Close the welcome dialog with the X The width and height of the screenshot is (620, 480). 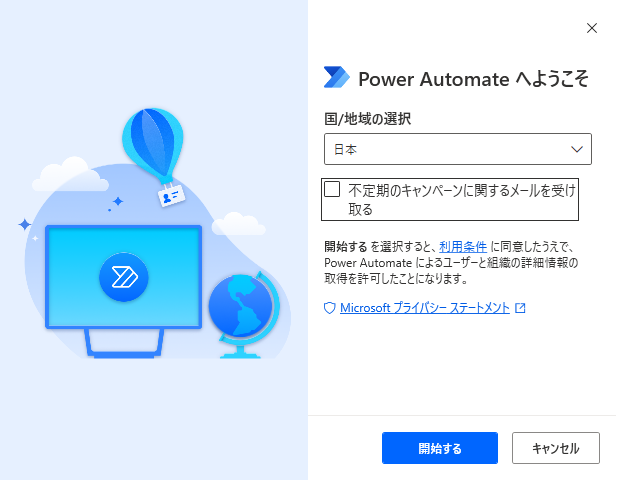pyautogui.click(x=592, y=28)
